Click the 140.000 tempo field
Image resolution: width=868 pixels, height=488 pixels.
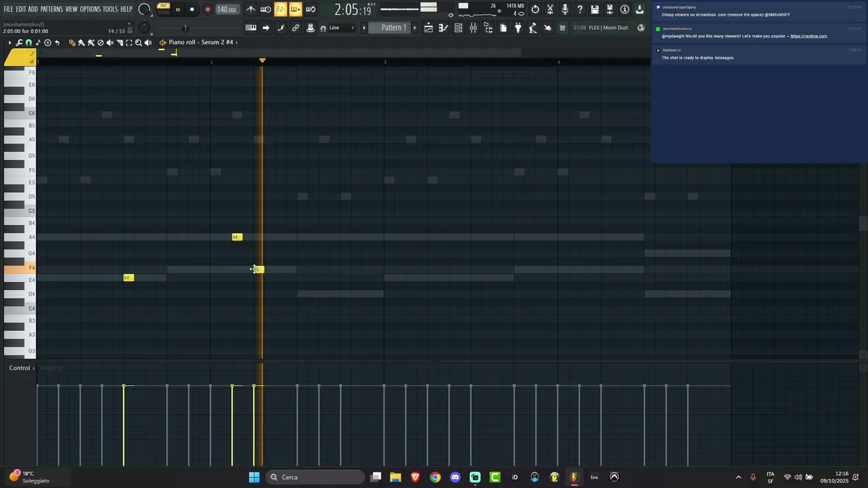[226, 9]
